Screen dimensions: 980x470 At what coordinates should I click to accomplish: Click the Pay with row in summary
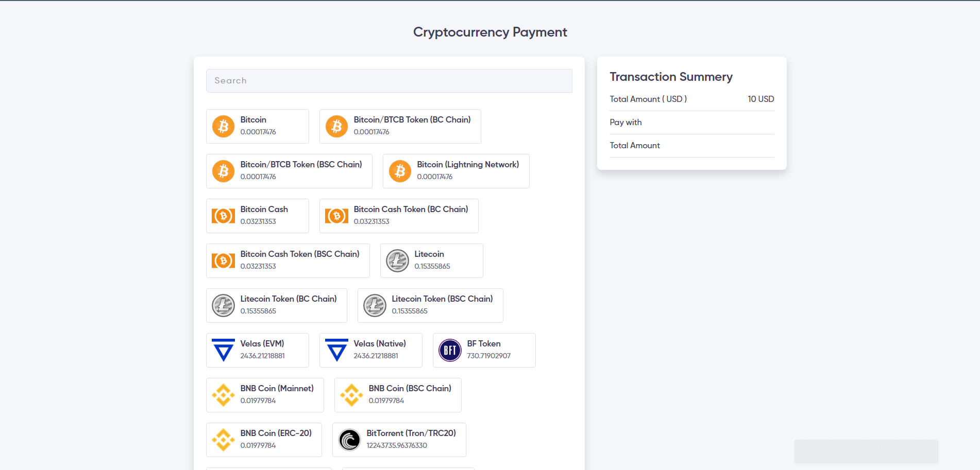click(691, 123)
